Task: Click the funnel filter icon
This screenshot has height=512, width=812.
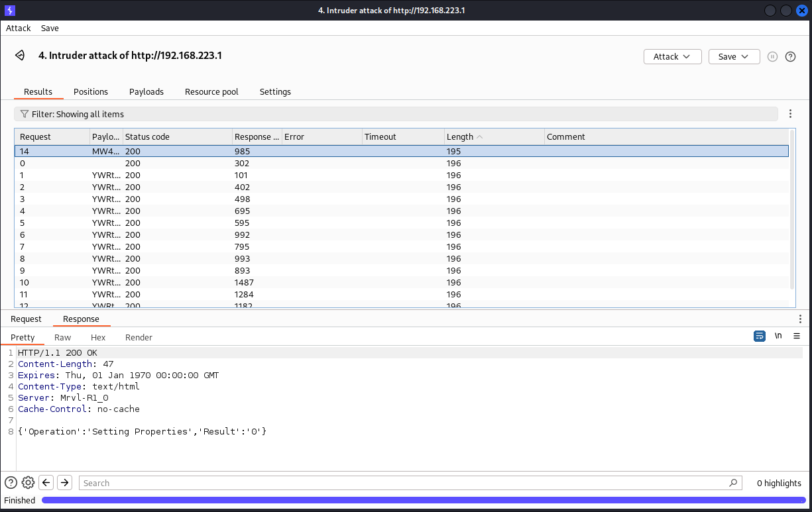Action: click(25, 114)
